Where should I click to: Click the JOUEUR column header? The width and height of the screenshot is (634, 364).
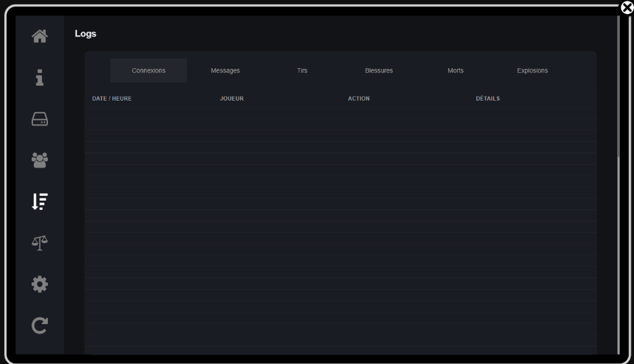click(232, 99)
